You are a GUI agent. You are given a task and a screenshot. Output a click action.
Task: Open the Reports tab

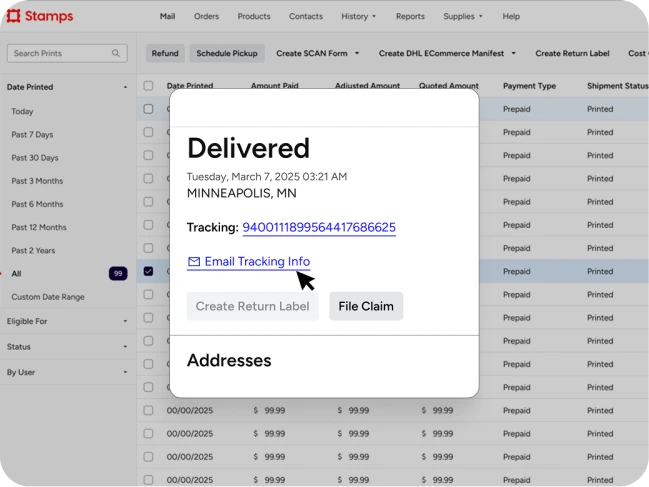coord(410,16)
